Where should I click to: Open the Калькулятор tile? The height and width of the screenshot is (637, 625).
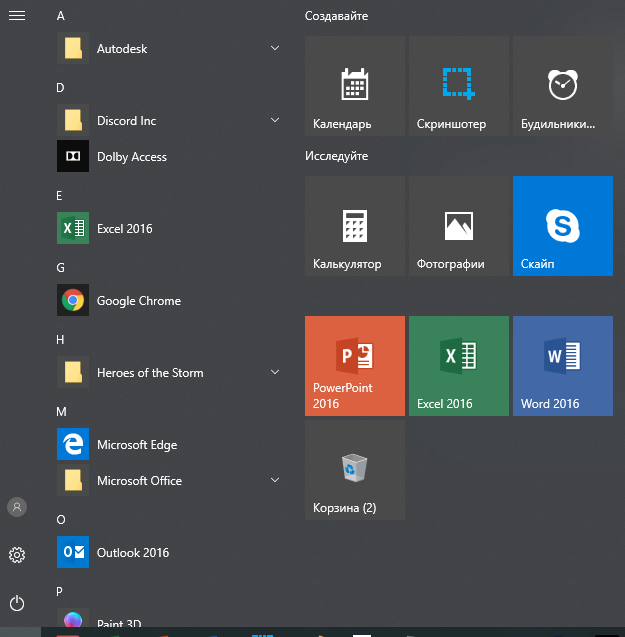click(355, 226)
